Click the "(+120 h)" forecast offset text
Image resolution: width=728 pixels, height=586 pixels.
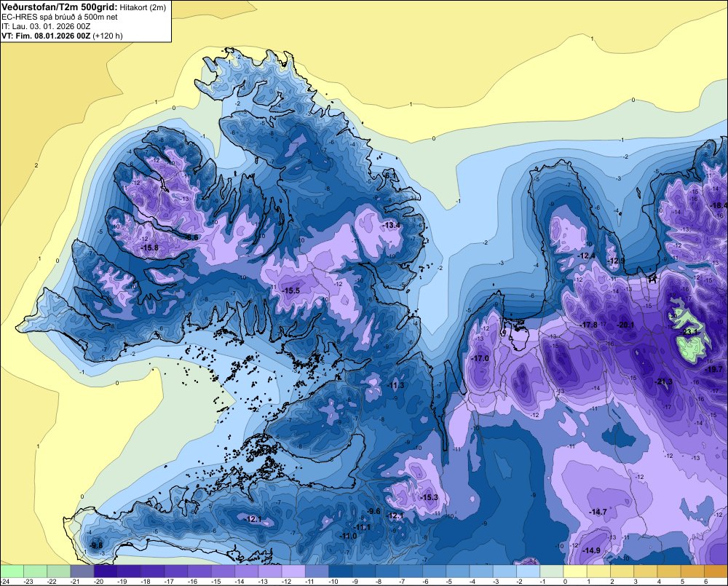pos(108,36)
